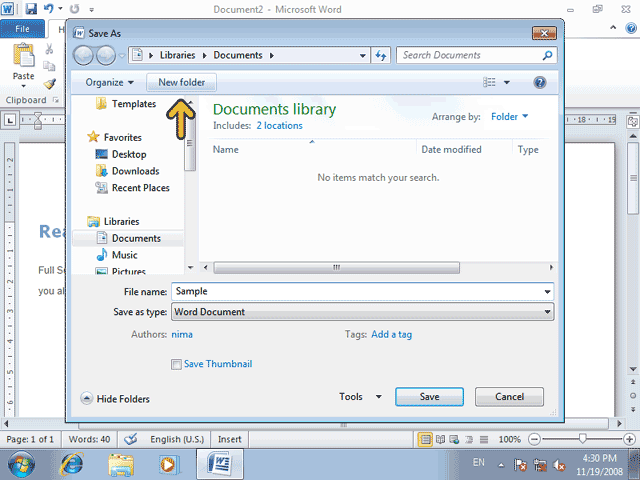Viewport: 640px width, 480px height.
Task: Click the 2 locations link
Action: [280, 126]
